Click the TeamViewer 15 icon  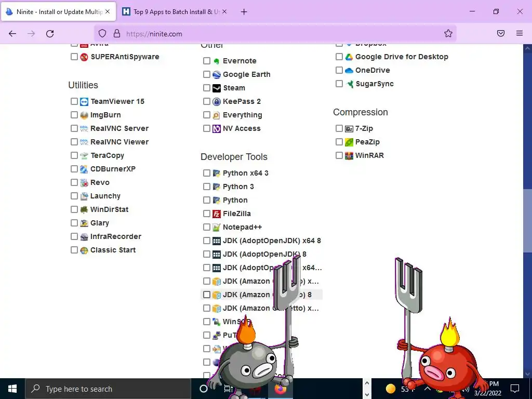pos(84,101)
